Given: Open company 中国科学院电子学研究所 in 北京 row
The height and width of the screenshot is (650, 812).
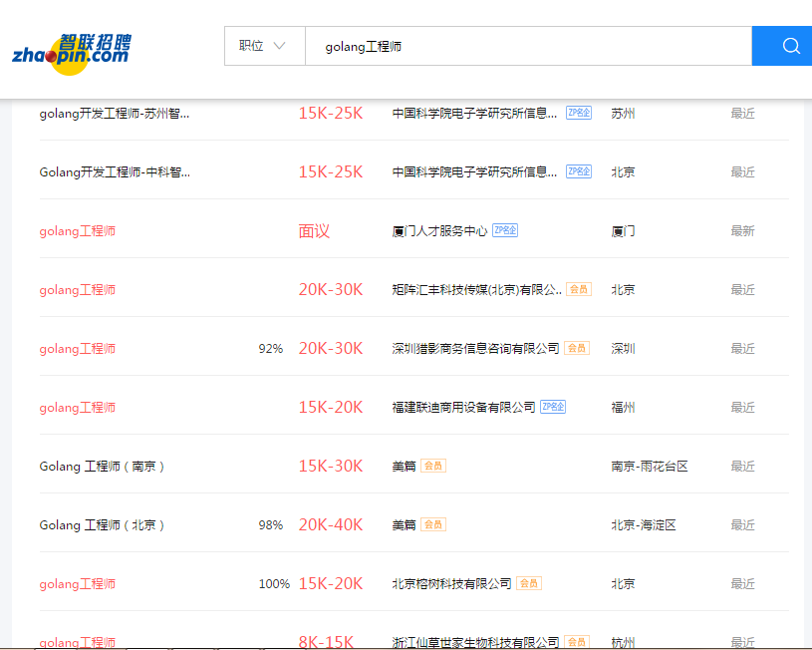Looking at the screenshot, I should pyautogui.click(x=474, y=172).
